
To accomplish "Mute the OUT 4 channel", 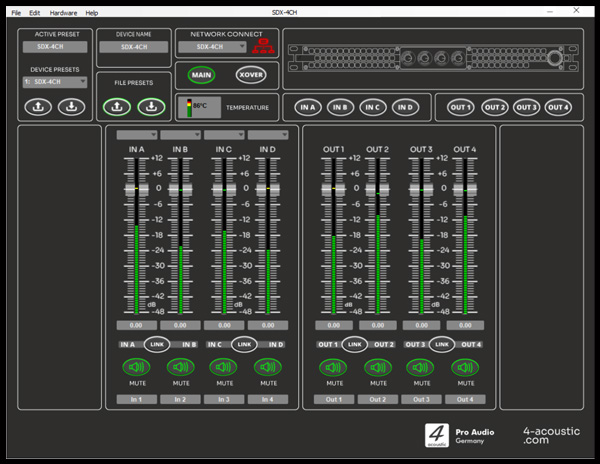I will pyautogui.click(x=464, y=367).
